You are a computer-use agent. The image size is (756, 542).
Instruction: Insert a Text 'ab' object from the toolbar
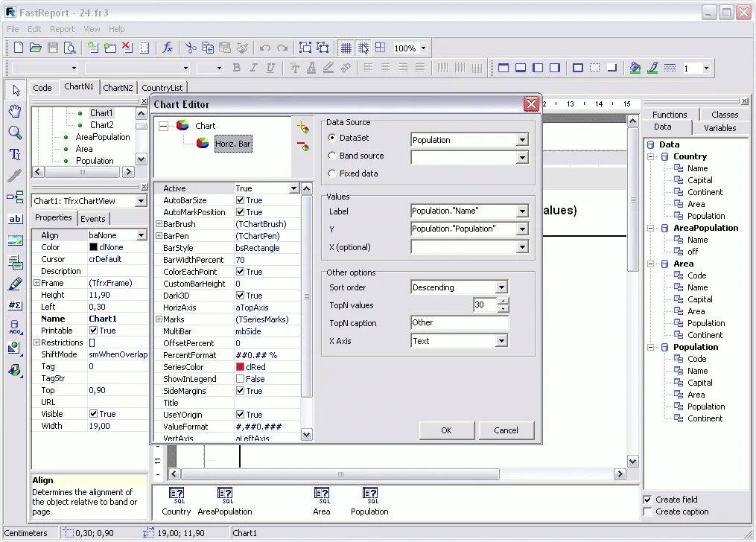[x=15, y=218]
